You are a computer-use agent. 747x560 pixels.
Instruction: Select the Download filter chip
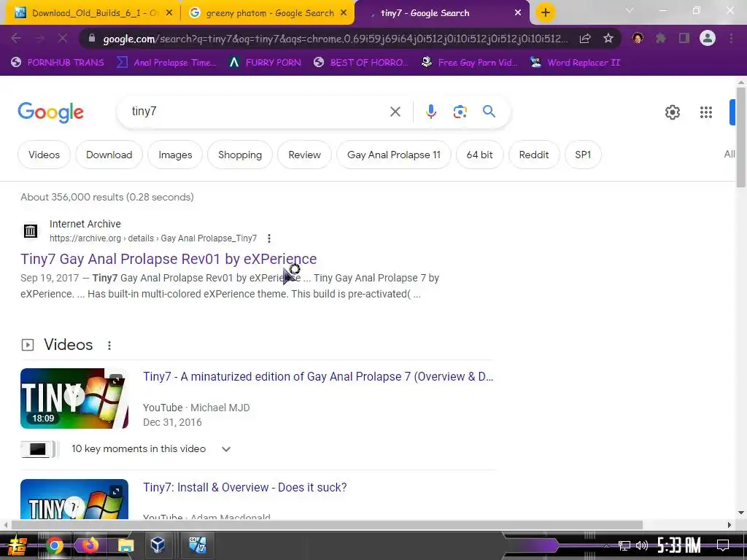tap(109, 155)
